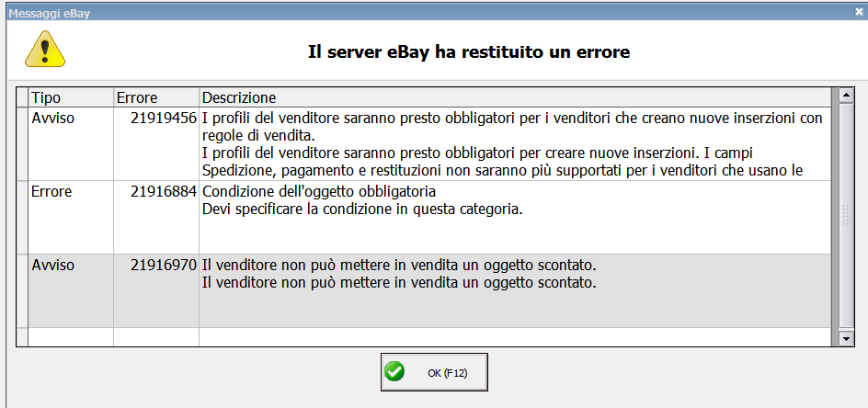Select error code 21916884 cell

[x=156, y=217]
